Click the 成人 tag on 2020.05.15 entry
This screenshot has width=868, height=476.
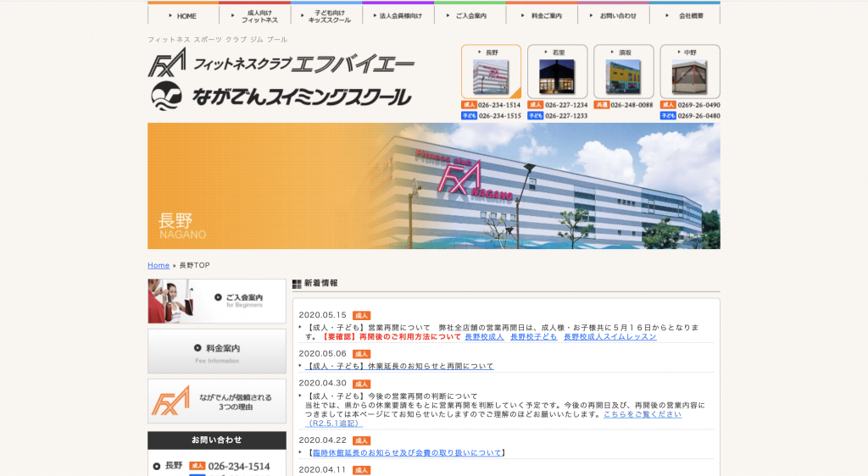[361, 315]
